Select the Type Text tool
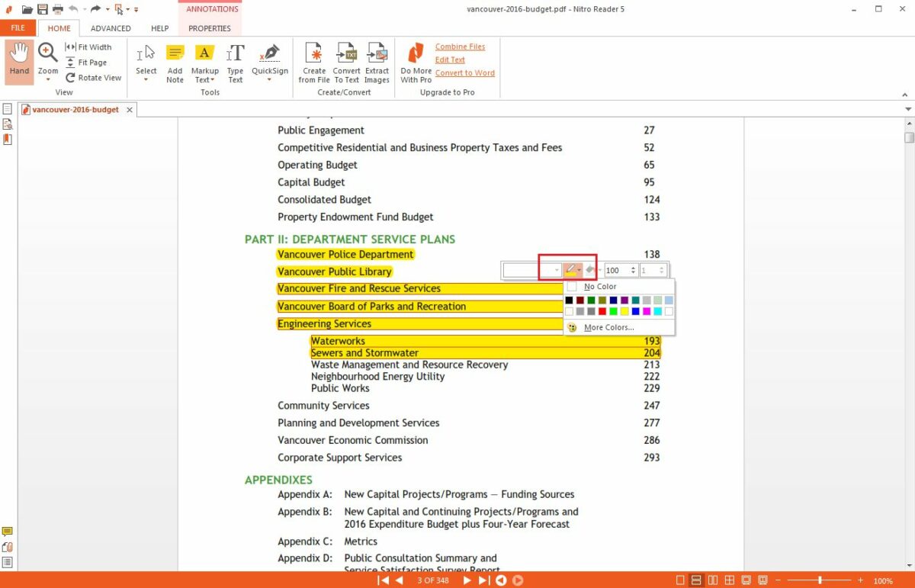This screenshot has height=588, width=915. pos(235,61)
